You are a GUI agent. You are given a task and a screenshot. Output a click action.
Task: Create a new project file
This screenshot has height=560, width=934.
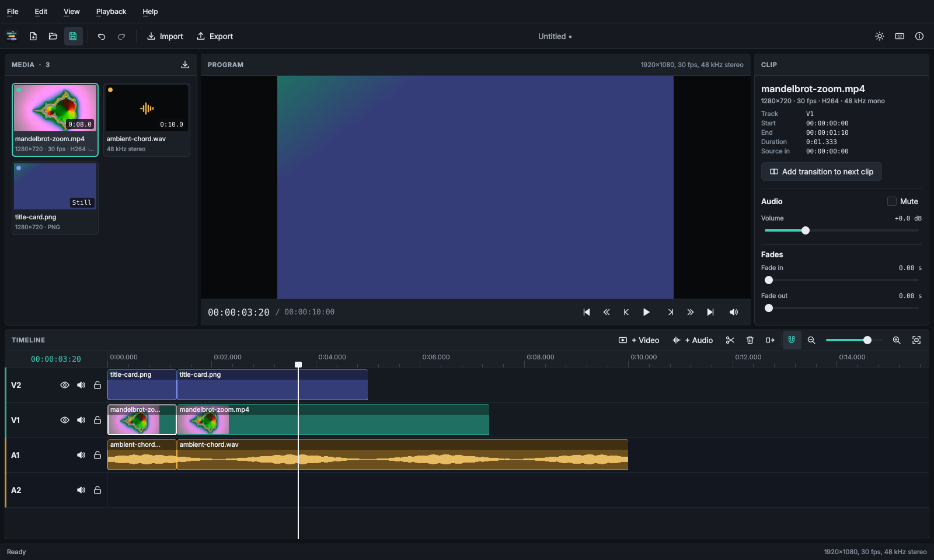33,36
